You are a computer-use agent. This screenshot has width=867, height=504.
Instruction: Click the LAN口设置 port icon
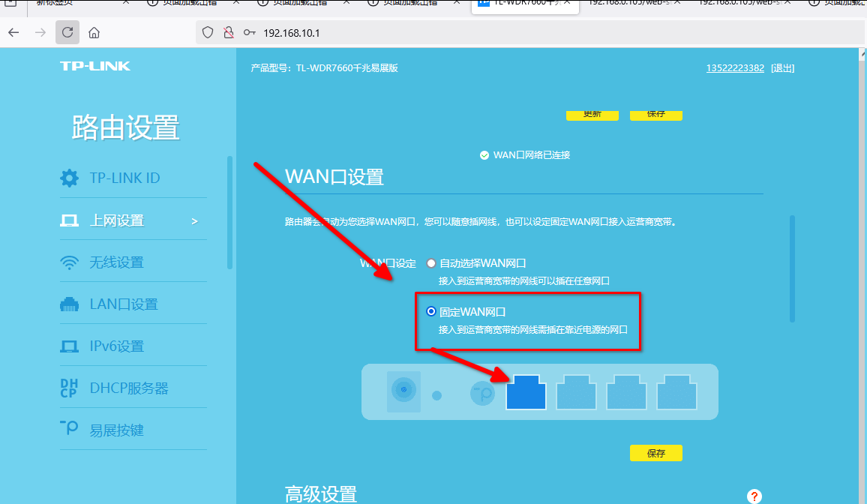[x=69, y=304]
